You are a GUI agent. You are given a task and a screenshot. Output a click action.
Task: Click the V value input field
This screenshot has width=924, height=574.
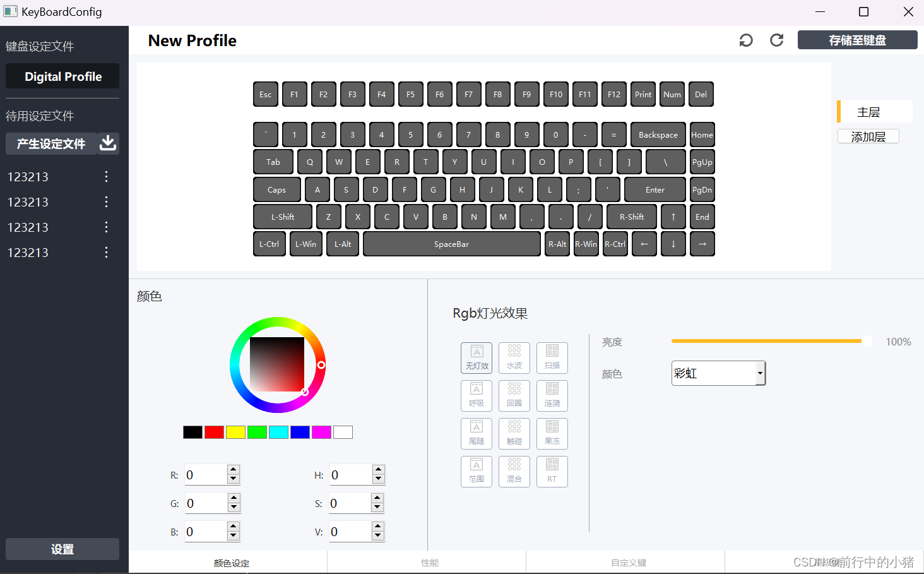click(350, 532)
